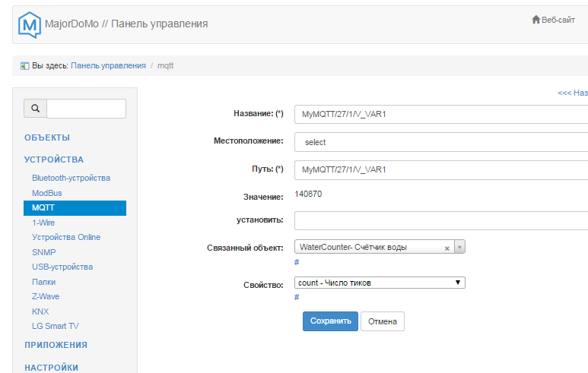This screenshot has height=373, width=588.
Task: Open the Свойство count dropdown
Action: coord(380,283)
